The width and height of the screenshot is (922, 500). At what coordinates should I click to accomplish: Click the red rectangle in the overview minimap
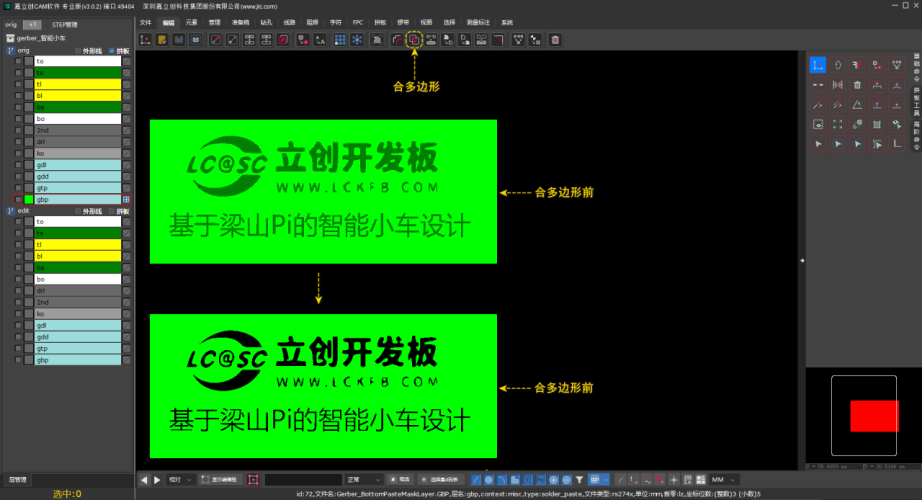(x=874, y=416)
